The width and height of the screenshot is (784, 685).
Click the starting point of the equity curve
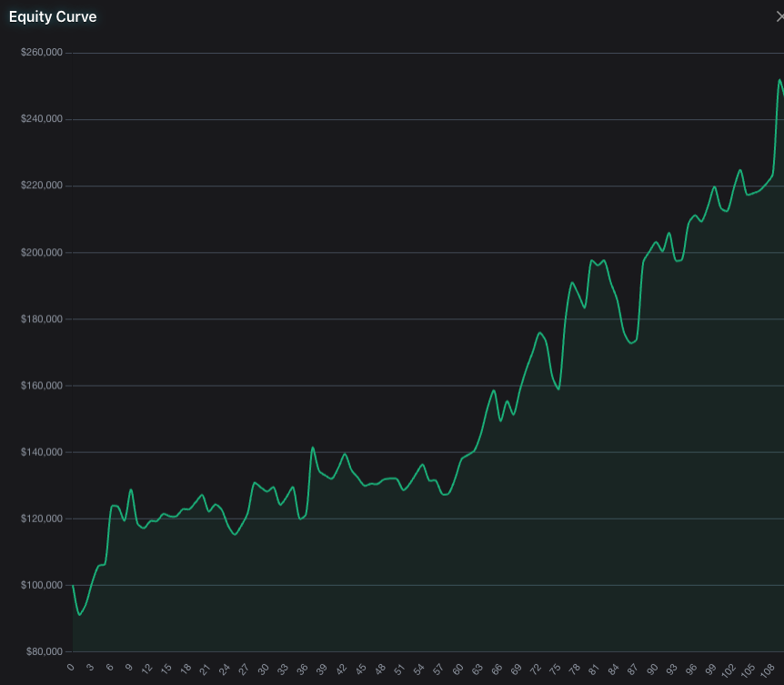click(71, 583)
